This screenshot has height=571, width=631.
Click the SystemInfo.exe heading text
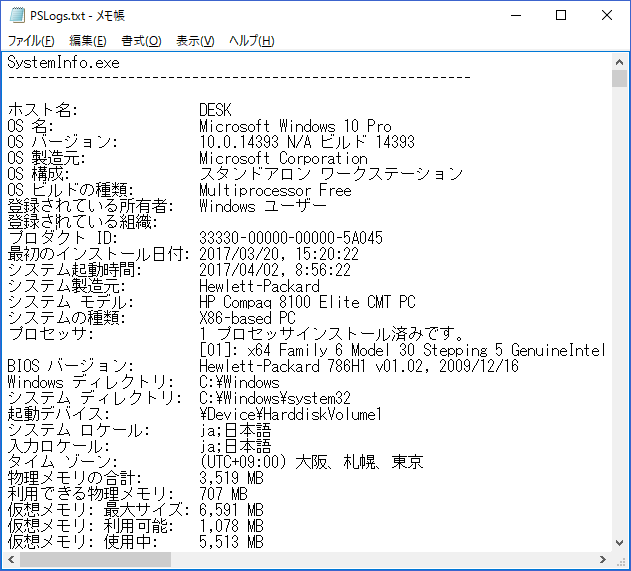tap(64, 63)
